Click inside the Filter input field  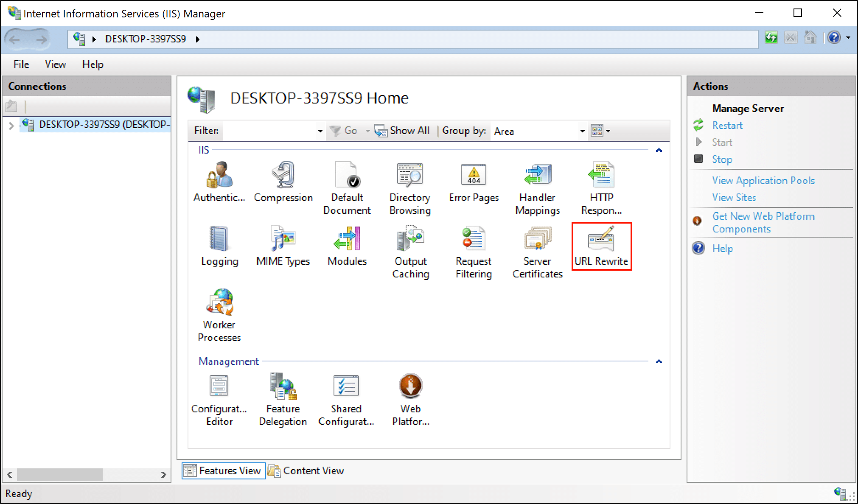270,131
